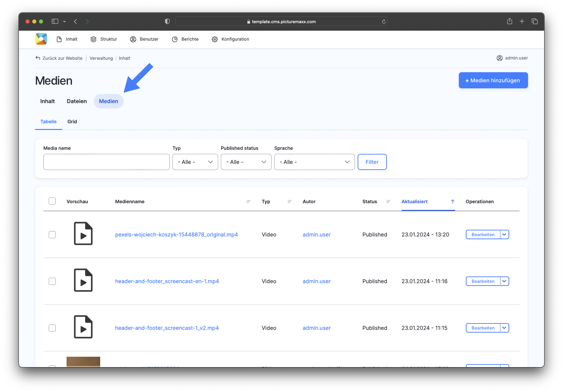Open the Konfiguration menu

(231, 39)
